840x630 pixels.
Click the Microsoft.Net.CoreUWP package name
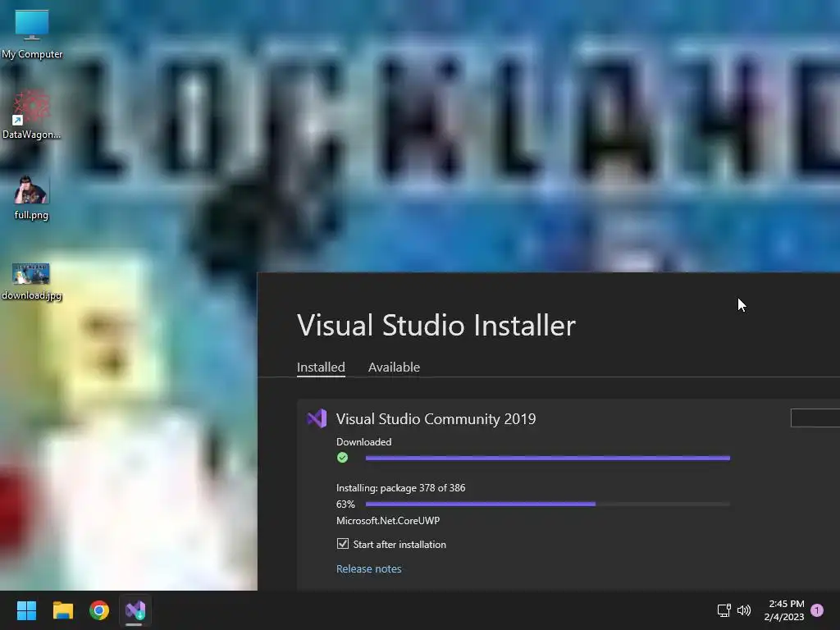click(x=388, y=521)
